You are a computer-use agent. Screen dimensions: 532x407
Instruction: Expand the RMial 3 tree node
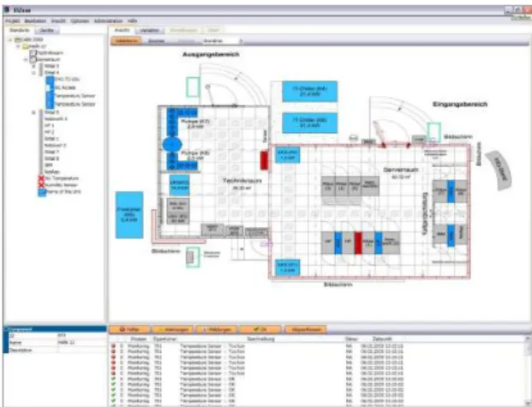point(33,66)
